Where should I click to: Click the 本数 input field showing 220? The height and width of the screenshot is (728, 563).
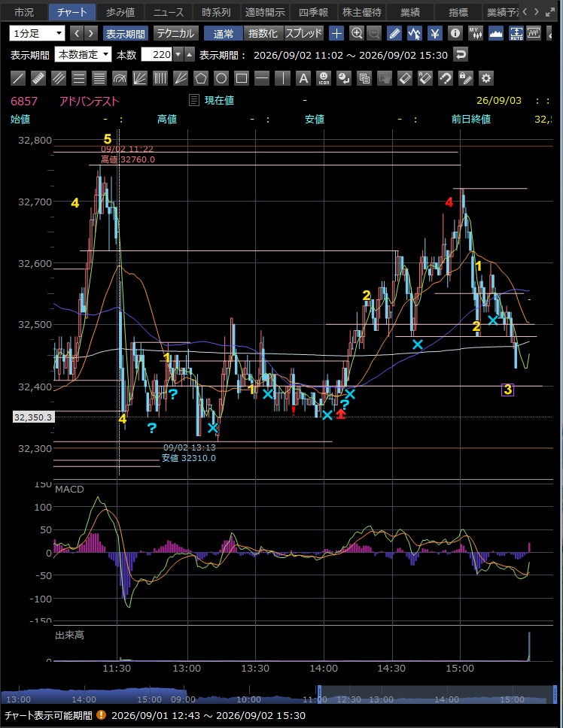click(x=157, y=55)
